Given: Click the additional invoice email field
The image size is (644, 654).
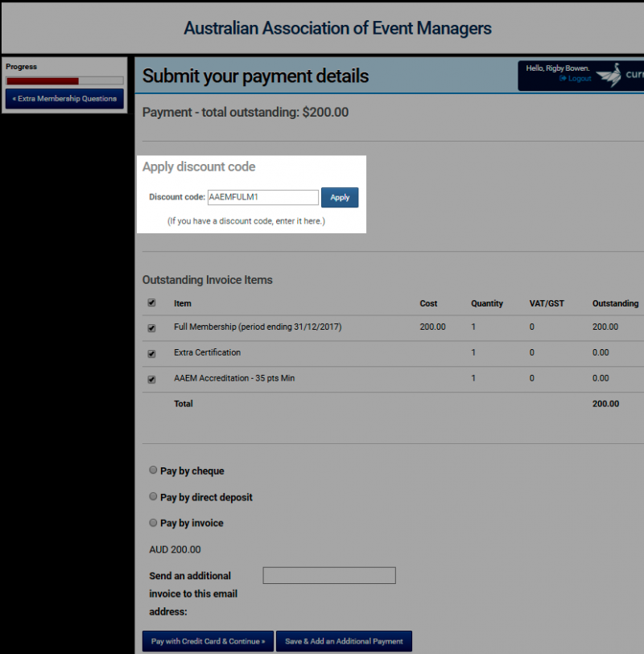Looking at the screenshot, I should 329,576.
